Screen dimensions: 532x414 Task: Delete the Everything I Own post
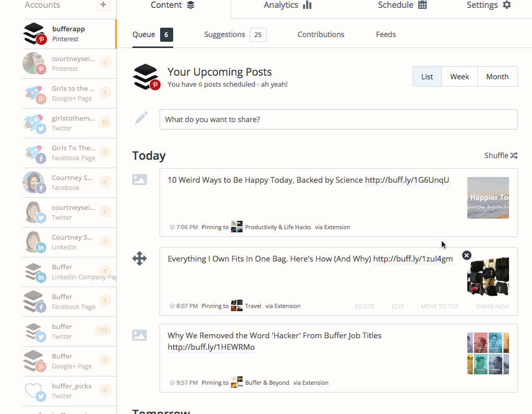tap(365, 306)
